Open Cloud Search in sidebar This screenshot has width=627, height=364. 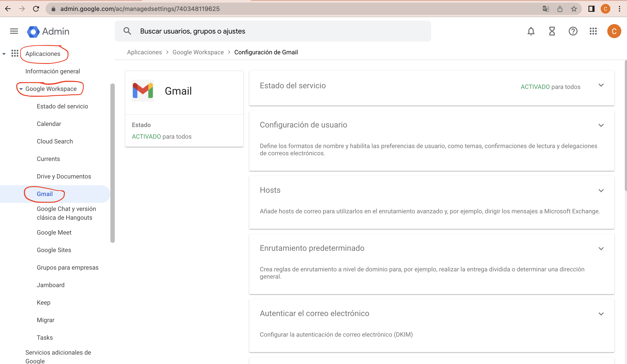[x=55, y=141]
